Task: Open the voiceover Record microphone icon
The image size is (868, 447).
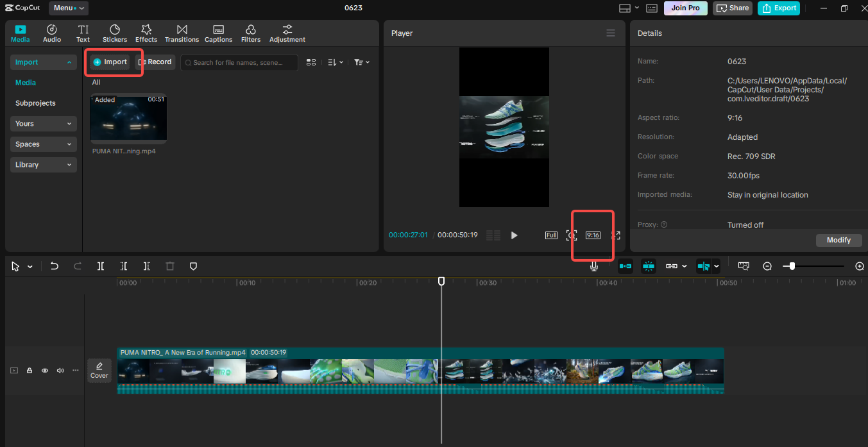Action: click(x=594, y=266)
